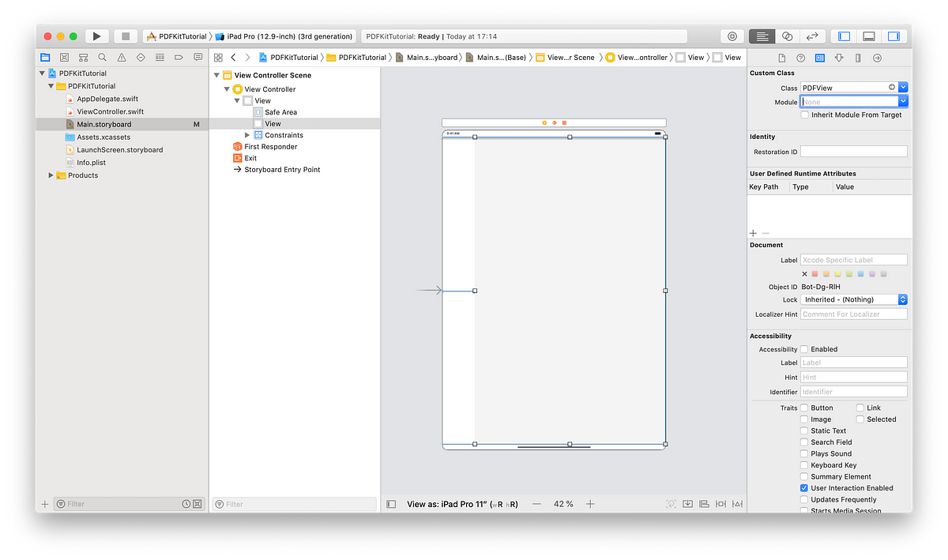
Task: Check the Link trait
Action: pyautogui.click(x=860, y=408)
